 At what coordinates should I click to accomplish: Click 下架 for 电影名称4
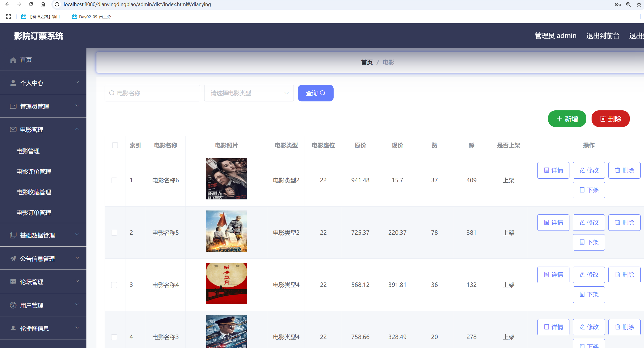click(589, 295)
